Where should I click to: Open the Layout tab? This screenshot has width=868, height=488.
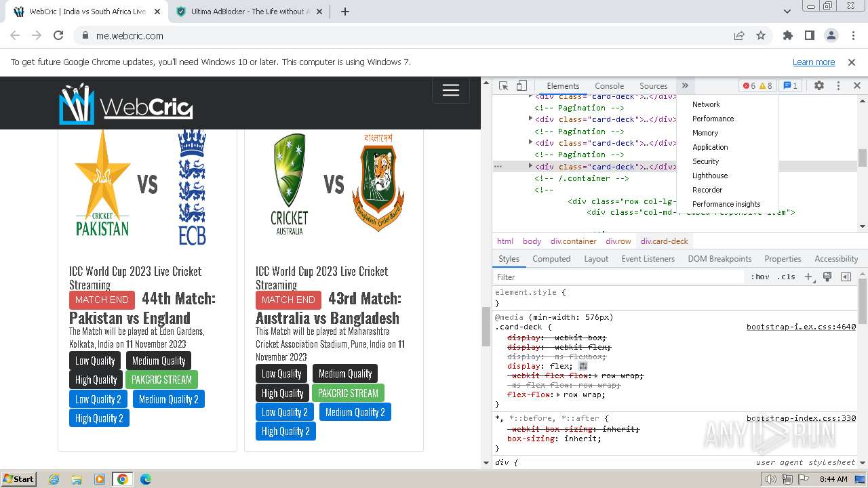[596, 259]
